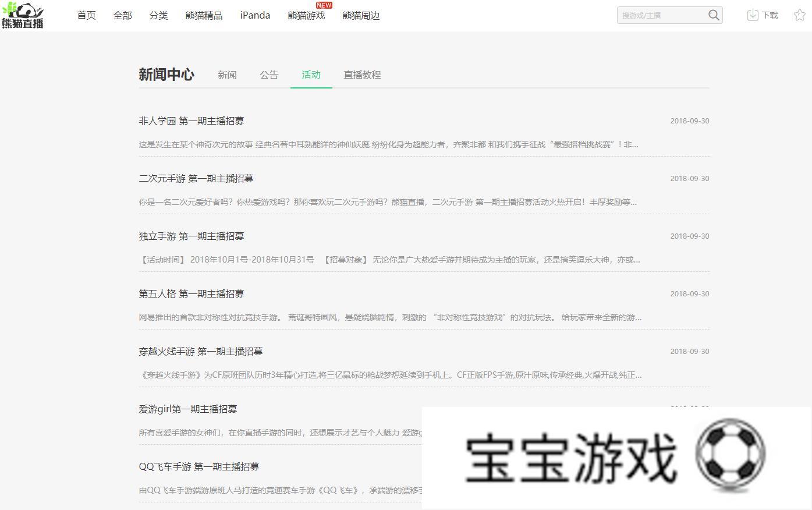Select the 活动 tab
The width and height of the screenshot is (812, 510).
click(x=311, y=75)
